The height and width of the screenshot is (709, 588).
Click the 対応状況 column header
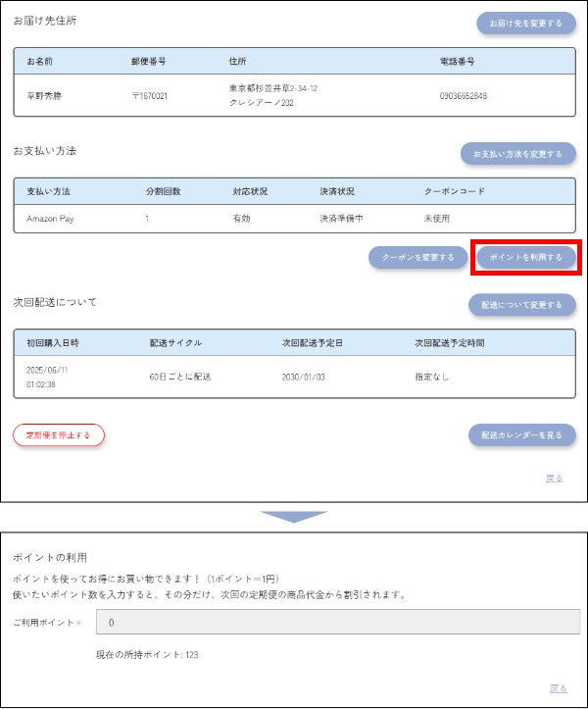pos(250,191)
